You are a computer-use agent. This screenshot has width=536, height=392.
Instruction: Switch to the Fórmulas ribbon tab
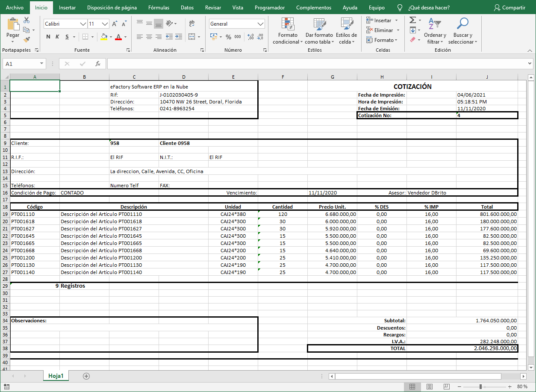point(158,7)
